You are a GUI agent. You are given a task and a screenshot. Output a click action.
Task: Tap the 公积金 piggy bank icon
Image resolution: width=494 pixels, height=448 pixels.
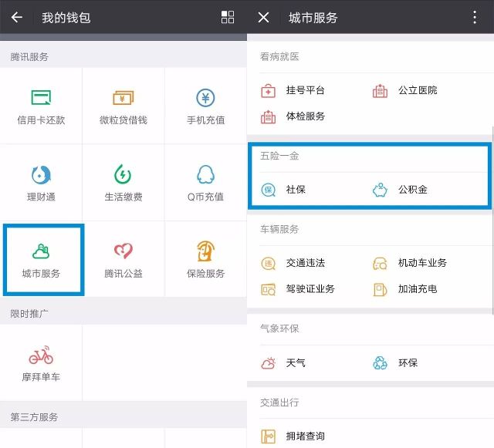tap(380, 190)
